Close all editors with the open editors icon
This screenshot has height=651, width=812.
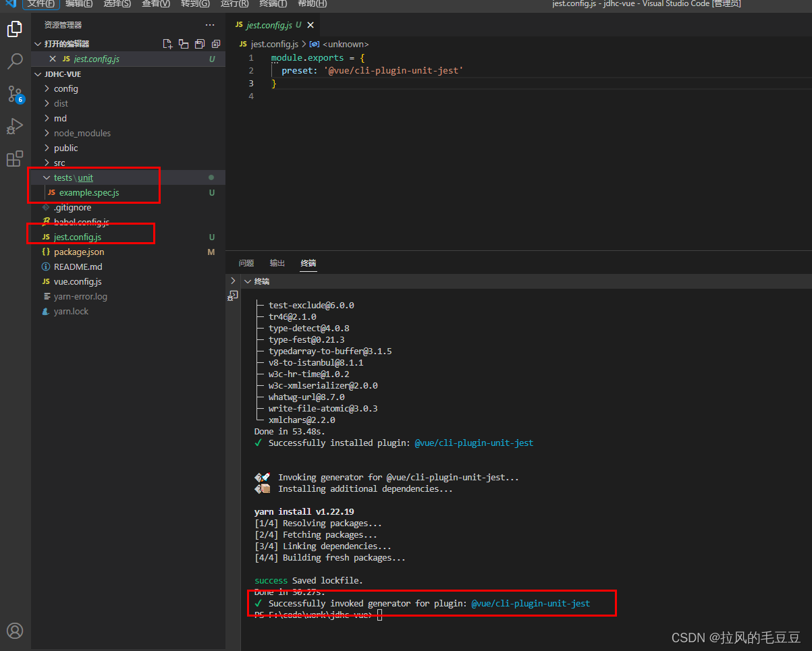pyautogui.click(x=216, y=44)
